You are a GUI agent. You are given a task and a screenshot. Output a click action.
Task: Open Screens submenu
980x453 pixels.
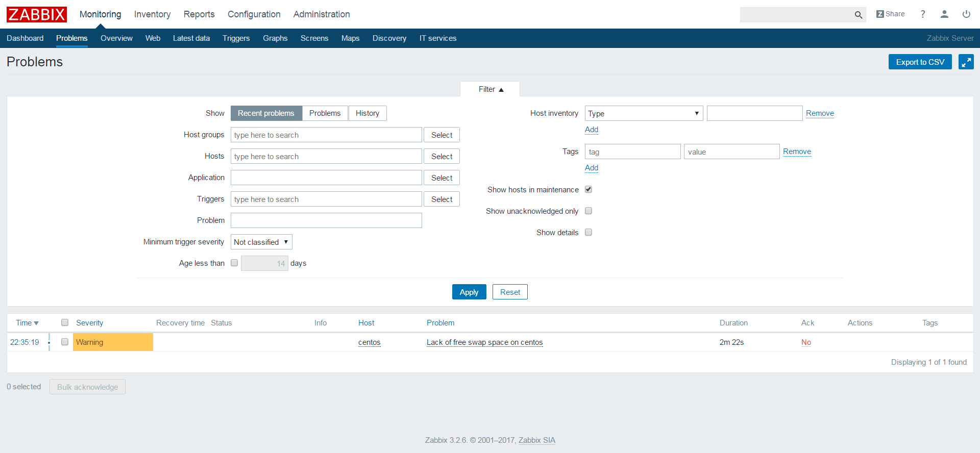tap(314, 38)
